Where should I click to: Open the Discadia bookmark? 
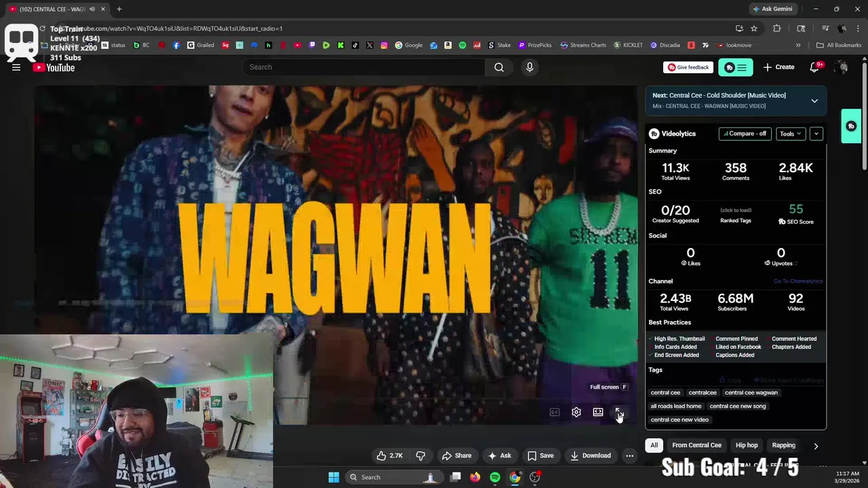pos(665,45)
